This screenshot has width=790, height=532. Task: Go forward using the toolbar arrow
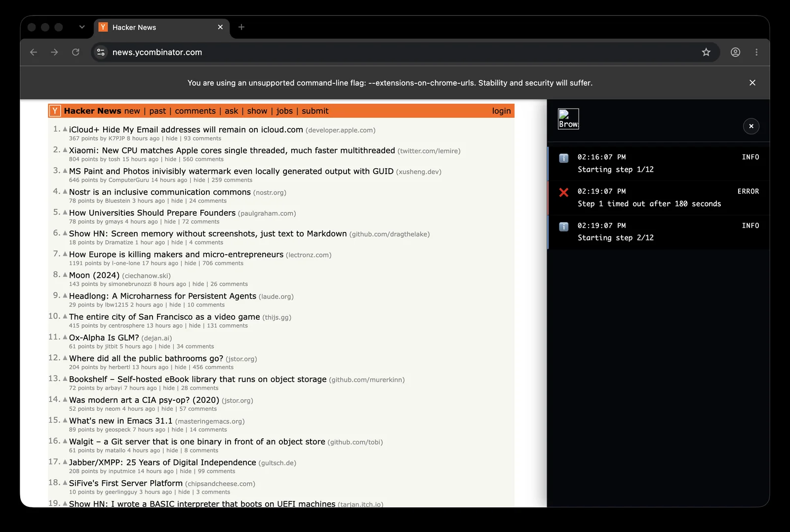[54, 52]
